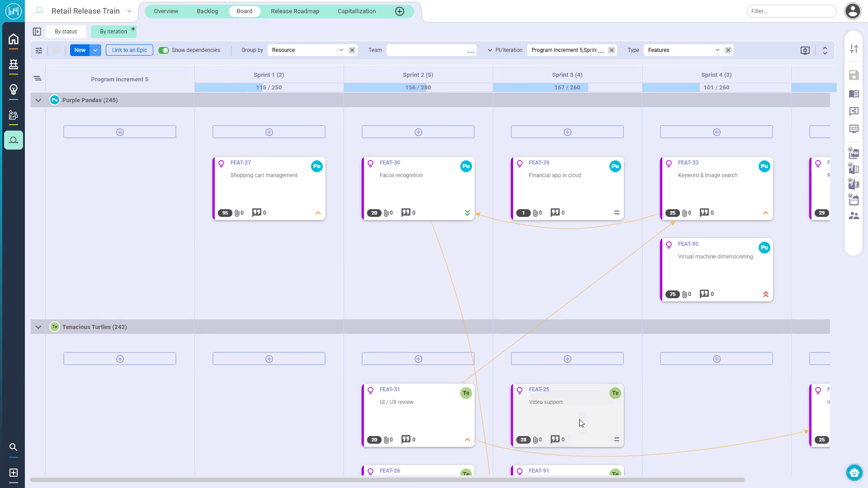868x488 pixels.
Task: Click the search magnifier icon in sidebar
Action: pyautogui.click(x=14, y=447)
